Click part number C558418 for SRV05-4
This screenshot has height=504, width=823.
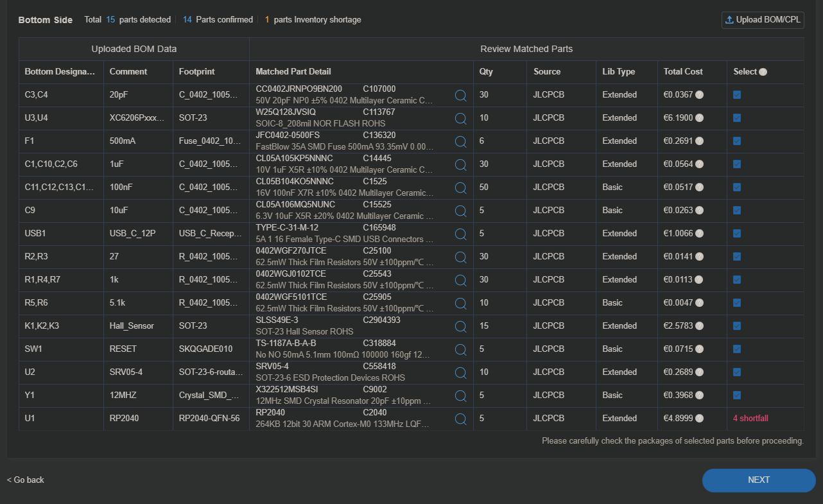point(379,367)
